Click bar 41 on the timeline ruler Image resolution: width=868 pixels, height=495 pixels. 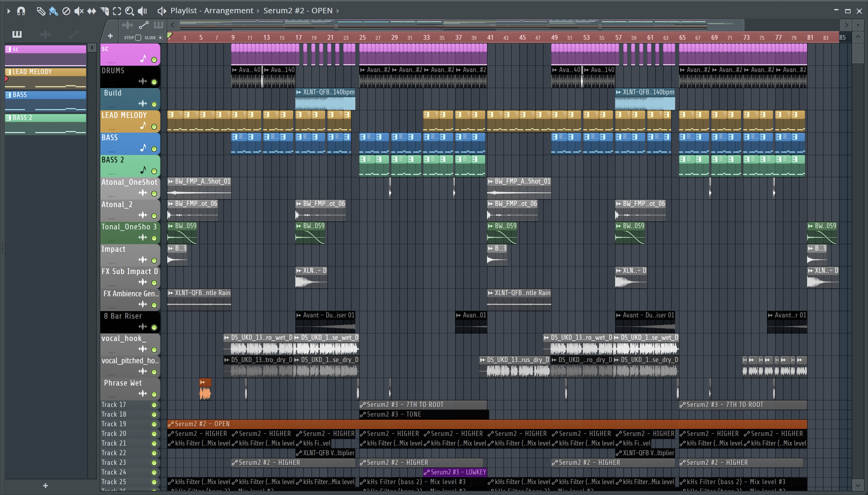click(490, 37)
